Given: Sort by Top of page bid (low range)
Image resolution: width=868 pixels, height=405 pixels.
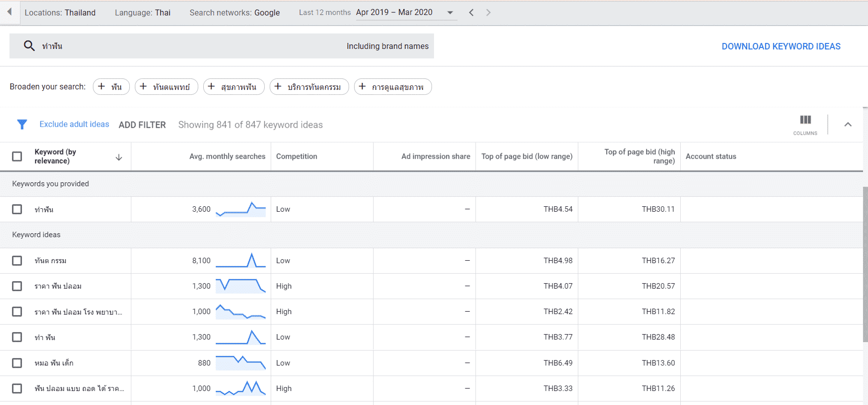Looking at the screenshot, I should 527,156.
